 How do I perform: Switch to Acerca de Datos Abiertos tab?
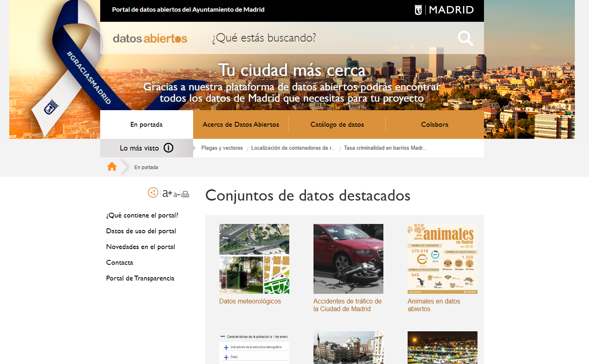241,124
